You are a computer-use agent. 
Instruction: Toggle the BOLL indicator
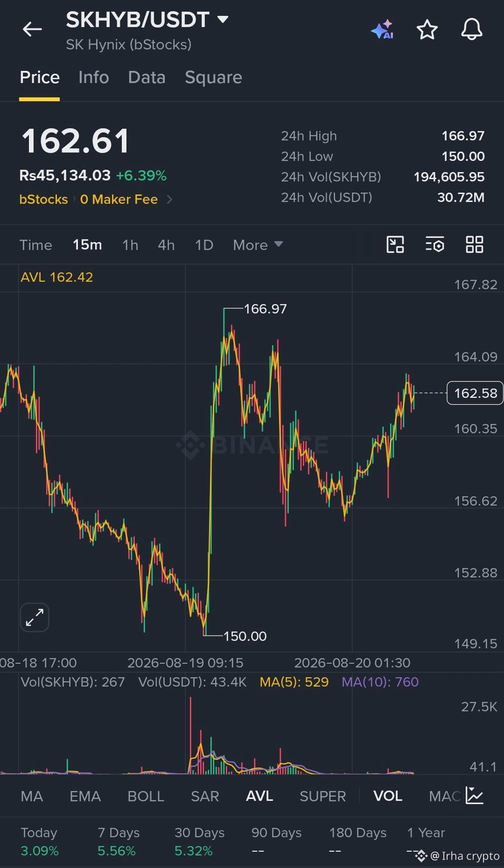146,796
